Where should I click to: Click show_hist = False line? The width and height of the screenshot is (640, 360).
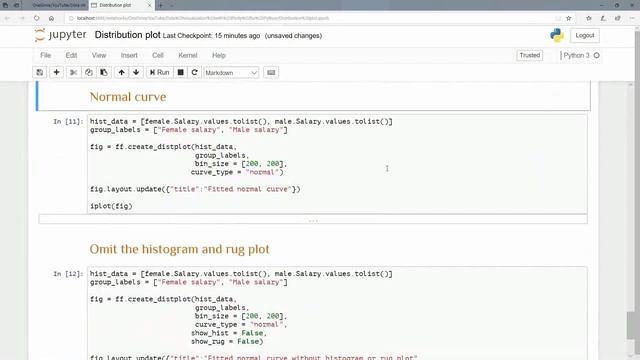click(229, 333)
